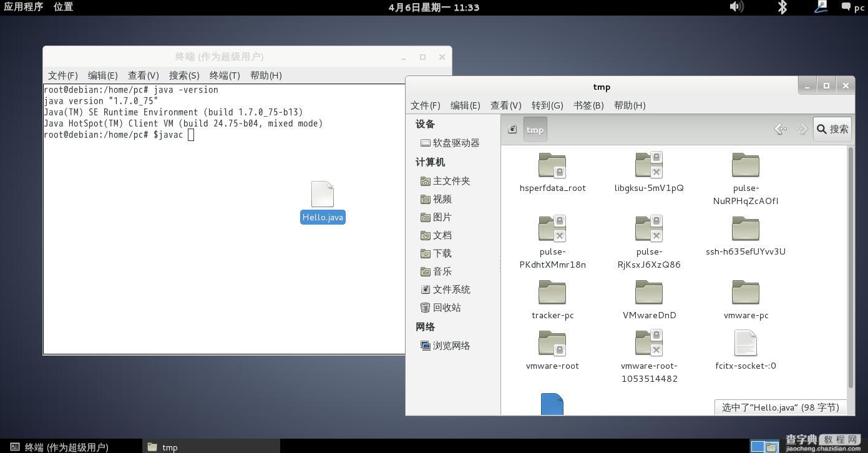The width and height of the screenshot is (868, 453).
Task: Select the blue highlighted file in tmp window
Action: coord(552,404)
